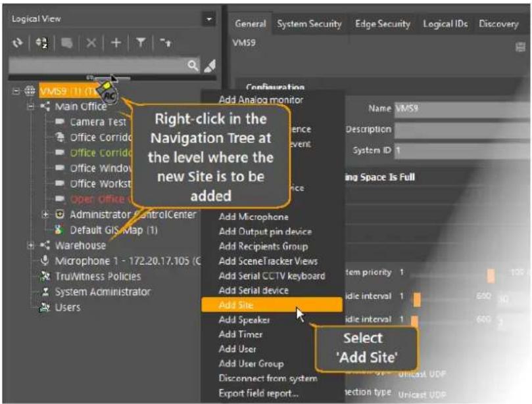Select System Administrator tree item
Image resolution: width=532 pixels, height=404 pixels.
pos(103,292)
